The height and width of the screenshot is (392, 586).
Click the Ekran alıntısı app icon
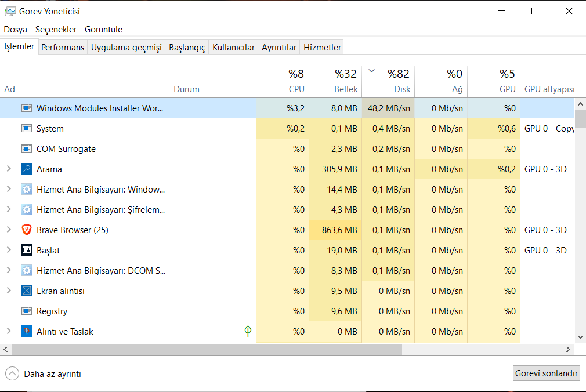pos(27,291)
